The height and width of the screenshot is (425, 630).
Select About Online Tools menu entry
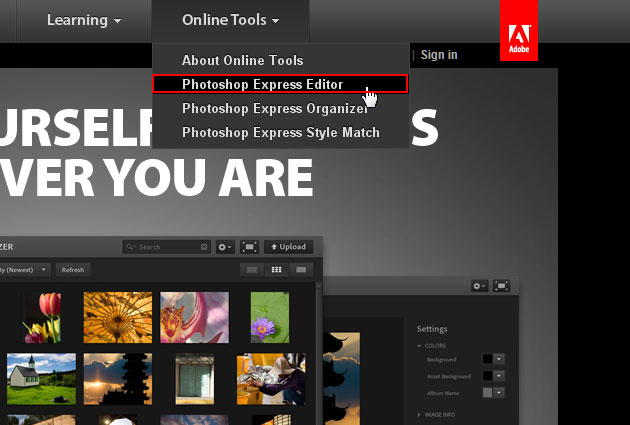pyautogui.click(x=242, y=60)
